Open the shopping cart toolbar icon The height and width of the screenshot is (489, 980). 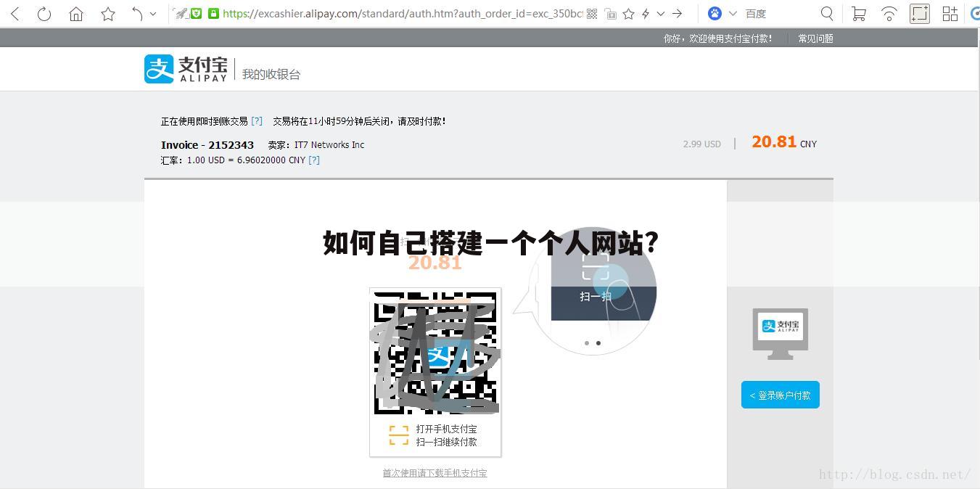(x=859, y=13)
